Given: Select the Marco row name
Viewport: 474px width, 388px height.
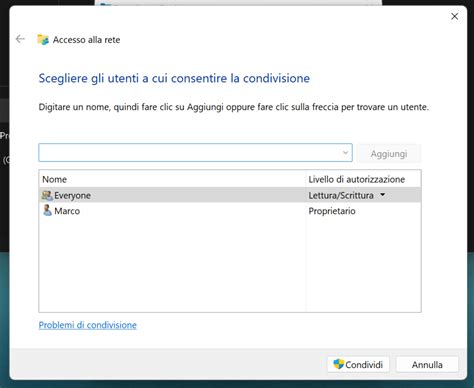Looking at the screenshot, I should tap(67, 211).
